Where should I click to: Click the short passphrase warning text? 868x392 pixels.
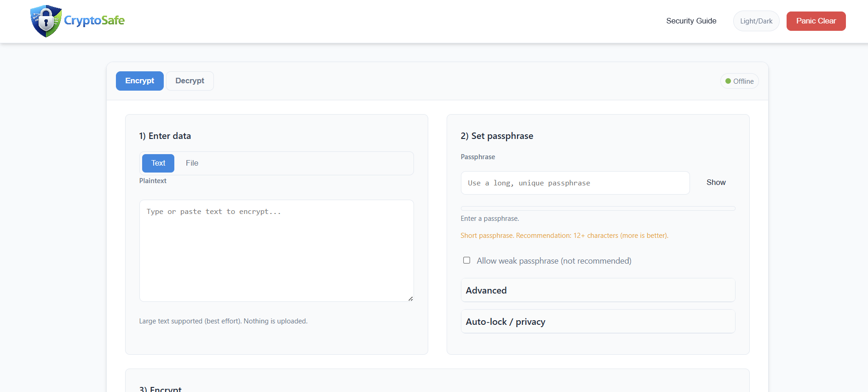pos(564,236)
